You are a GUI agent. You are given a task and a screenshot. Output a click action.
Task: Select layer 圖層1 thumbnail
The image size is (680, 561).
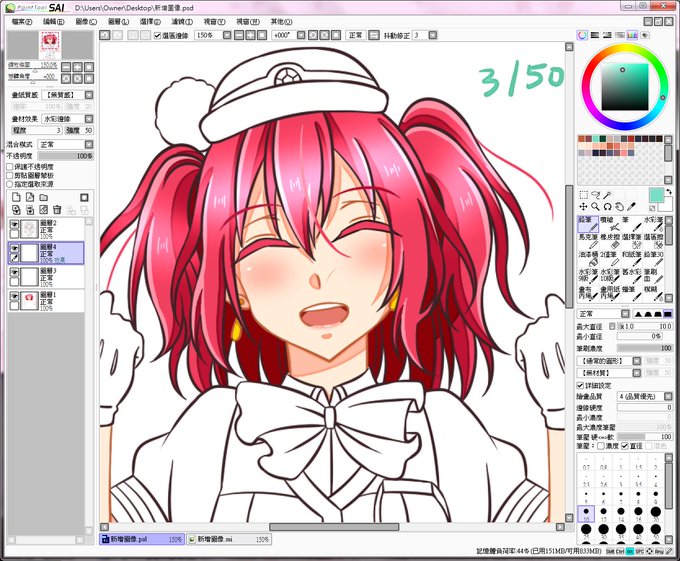[30, 300]
